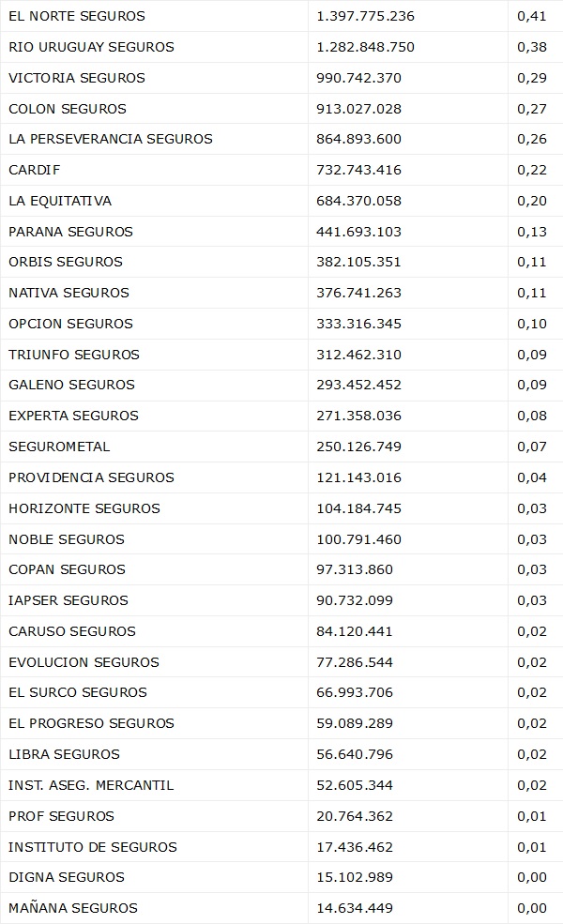The width and height of the screenshot is (563, 924).
Task: Click the ORBIS SEGUROS cell
Action: (66, 262)
